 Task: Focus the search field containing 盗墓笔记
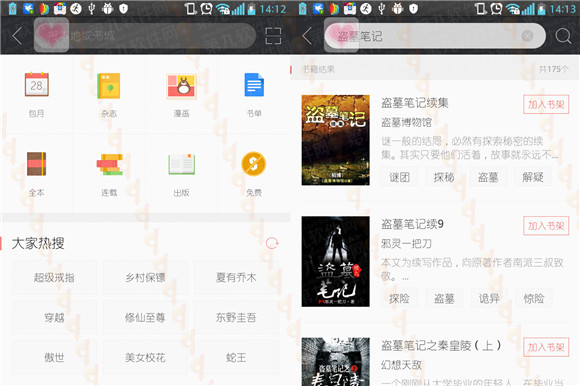tap(435, 35)
